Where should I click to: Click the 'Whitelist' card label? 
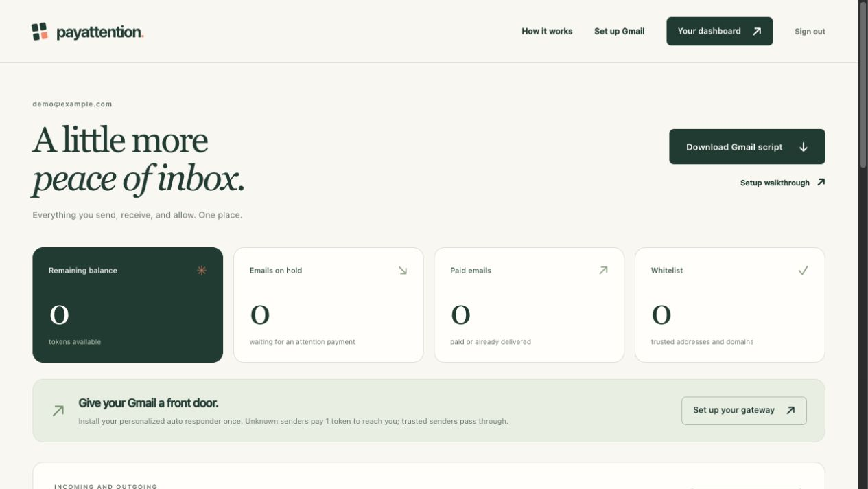click(667, 271)
